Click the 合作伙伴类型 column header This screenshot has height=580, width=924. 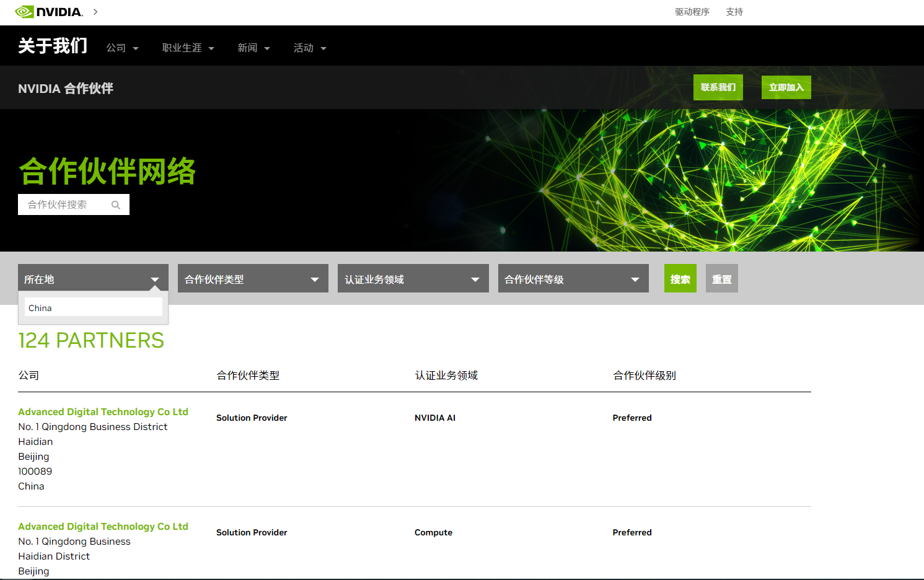click(248, 376)
